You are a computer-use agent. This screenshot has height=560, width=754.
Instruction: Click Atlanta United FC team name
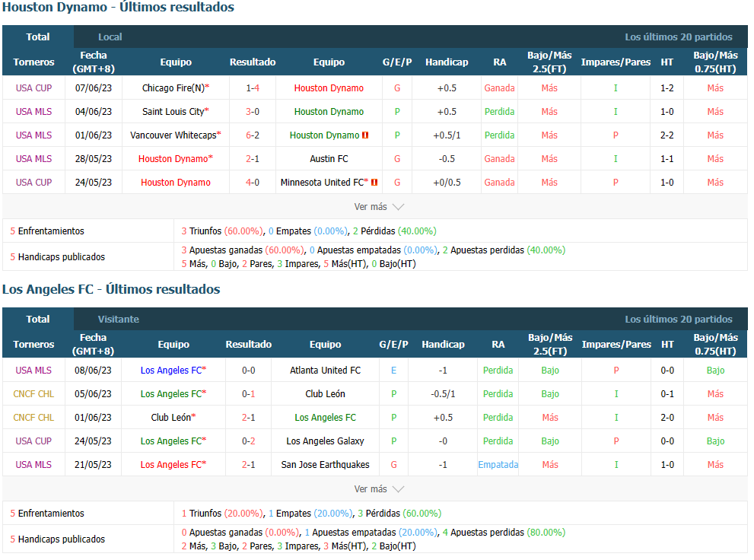[325, 370]
